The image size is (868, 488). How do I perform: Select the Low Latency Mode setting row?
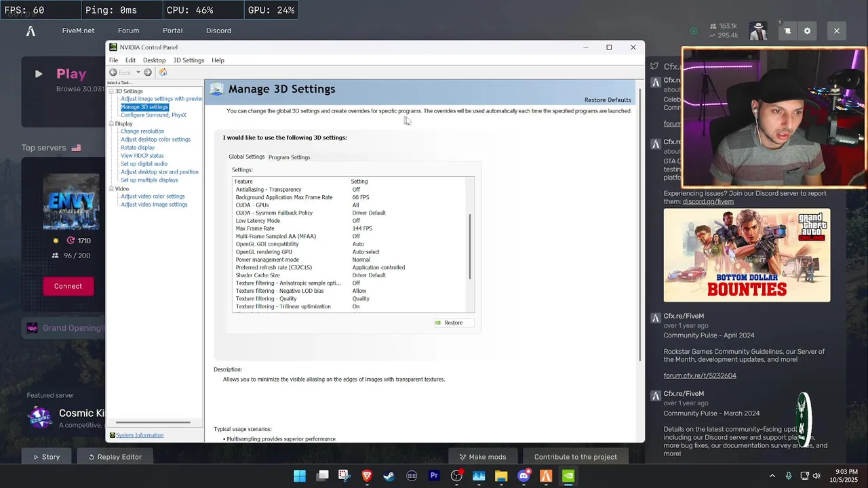pyautogui.click(x=349, y=221)
